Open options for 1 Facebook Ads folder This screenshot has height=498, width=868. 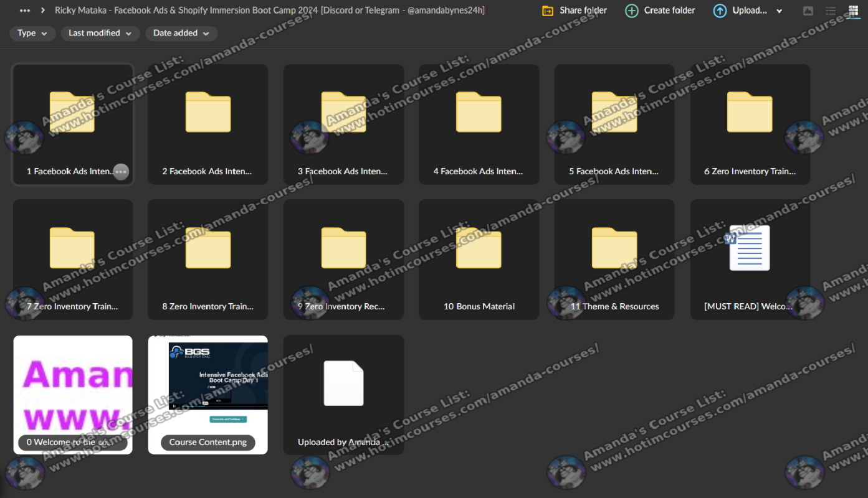(121, 172)
